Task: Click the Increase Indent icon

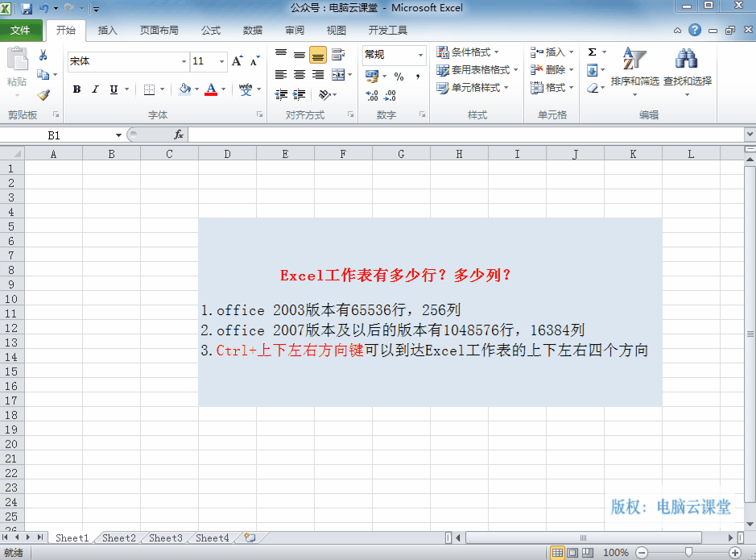Action: click(300, 94)
